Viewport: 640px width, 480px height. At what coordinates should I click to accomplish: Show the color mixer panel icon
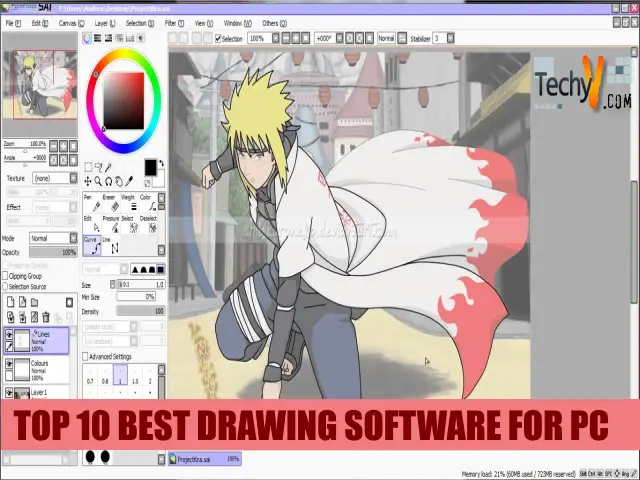119,38
